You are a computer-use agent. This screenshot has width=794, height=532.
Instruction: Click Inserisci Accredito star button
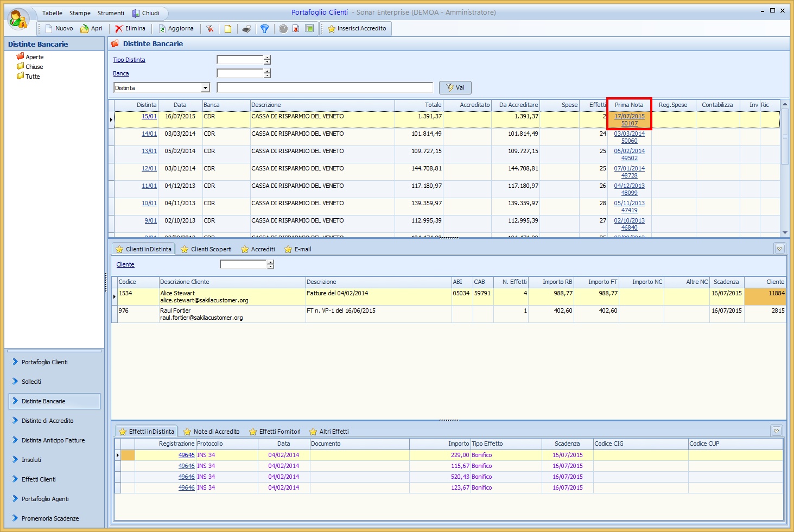pos(357,29)
